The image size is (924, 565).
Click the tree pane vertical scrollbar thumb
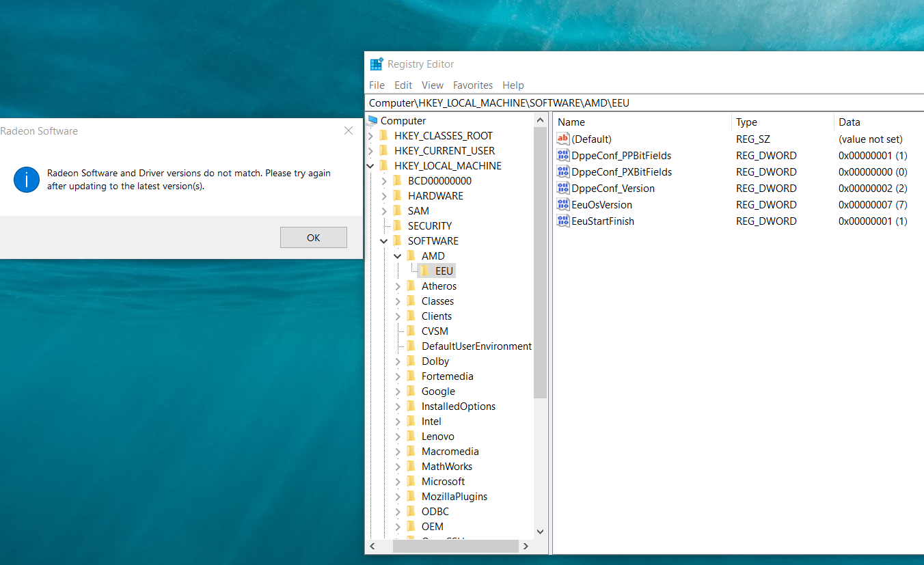(540, 262)
